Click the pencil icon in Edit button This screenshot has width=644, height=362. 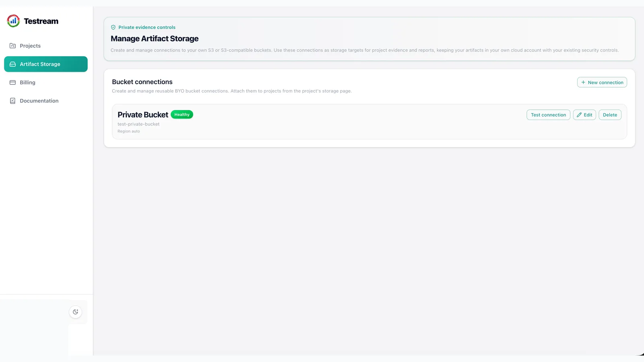(x=579, y=115)
